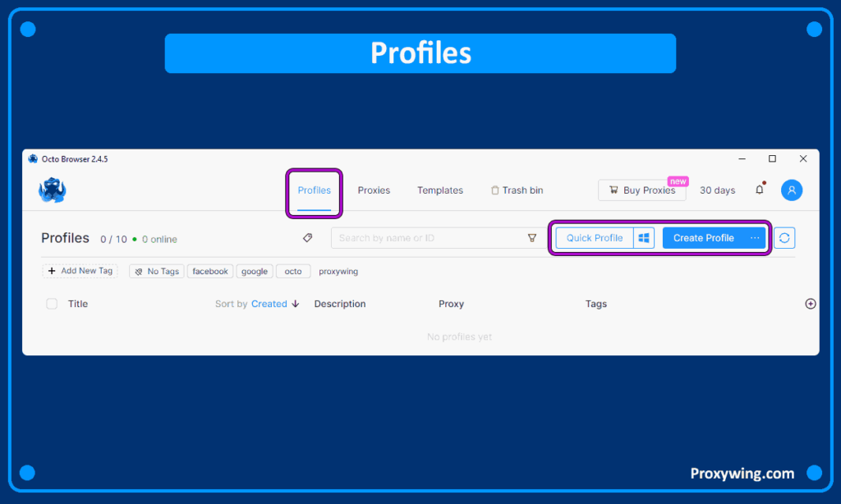
Task: Click the tag icon beside search
Action: pos(307,238)
